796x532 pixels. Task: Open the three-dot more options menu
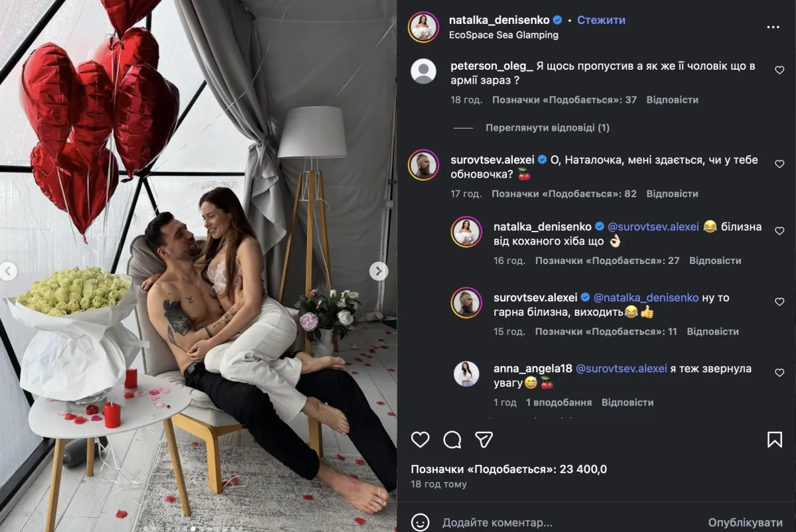[x=773, y=27]
